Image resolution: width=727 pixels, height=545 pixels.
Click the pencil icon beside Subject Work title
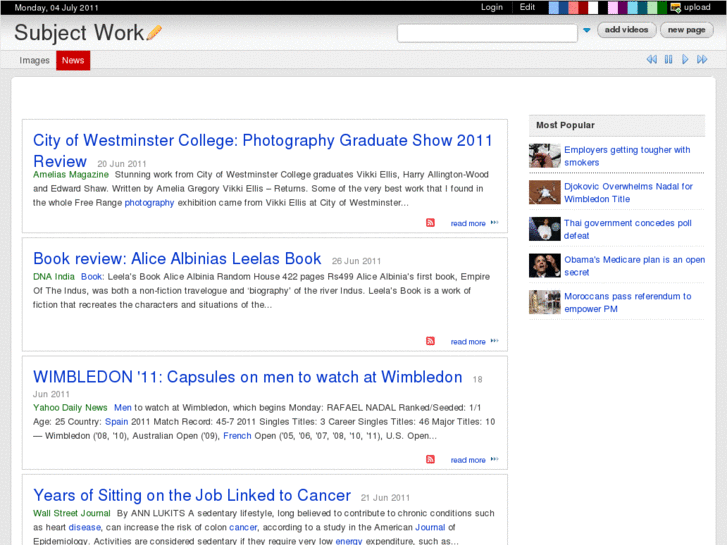pyautogui.click(x=154, y=33)
